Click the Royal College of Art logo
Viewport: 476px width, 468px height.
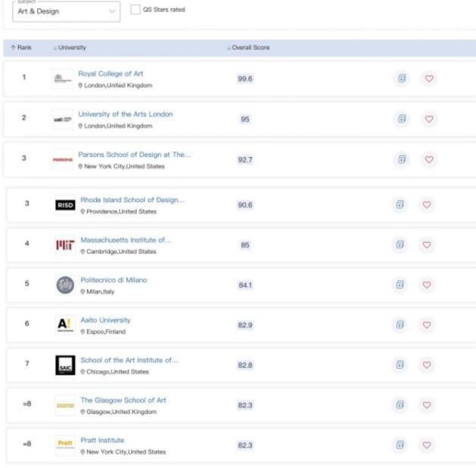pyautogui.click(x=63, y=79)
